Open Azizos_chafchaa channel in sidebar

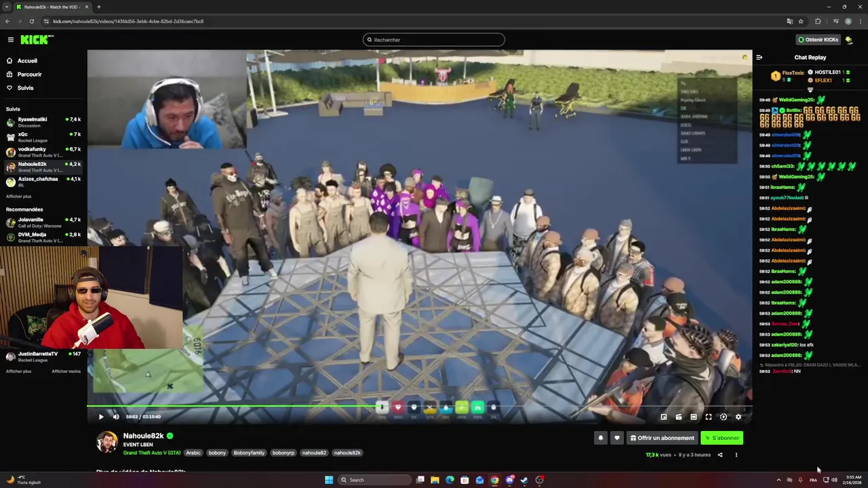tap(43, 182)
